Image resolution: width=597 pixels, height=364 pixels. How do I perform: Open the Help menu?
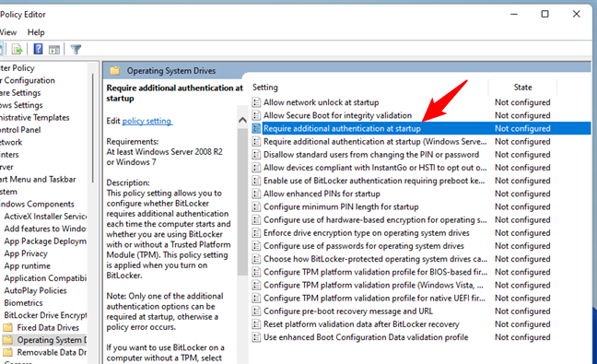click(x=36, y=32)
